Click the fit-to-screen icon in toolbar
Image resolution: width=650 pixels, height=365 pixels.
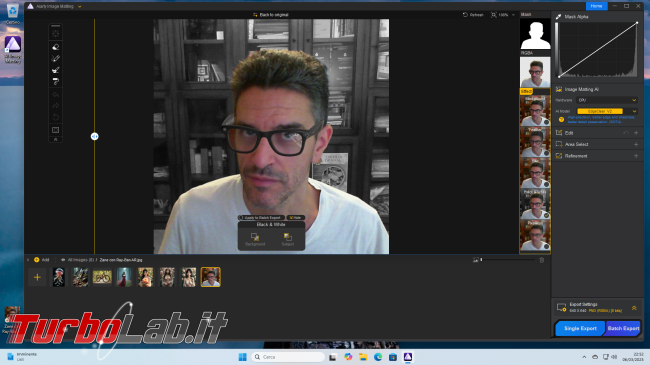(56, 130)
